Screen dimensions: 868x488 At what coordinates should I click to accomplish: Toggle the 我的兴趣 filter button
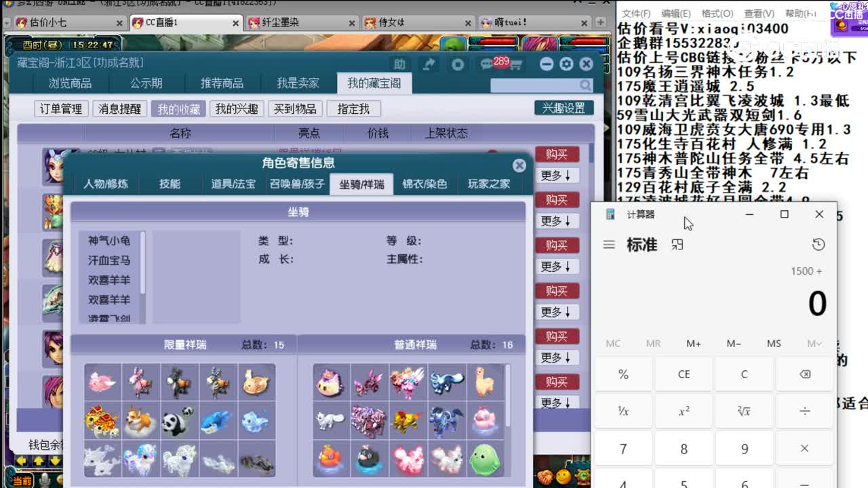click(237, 109)
